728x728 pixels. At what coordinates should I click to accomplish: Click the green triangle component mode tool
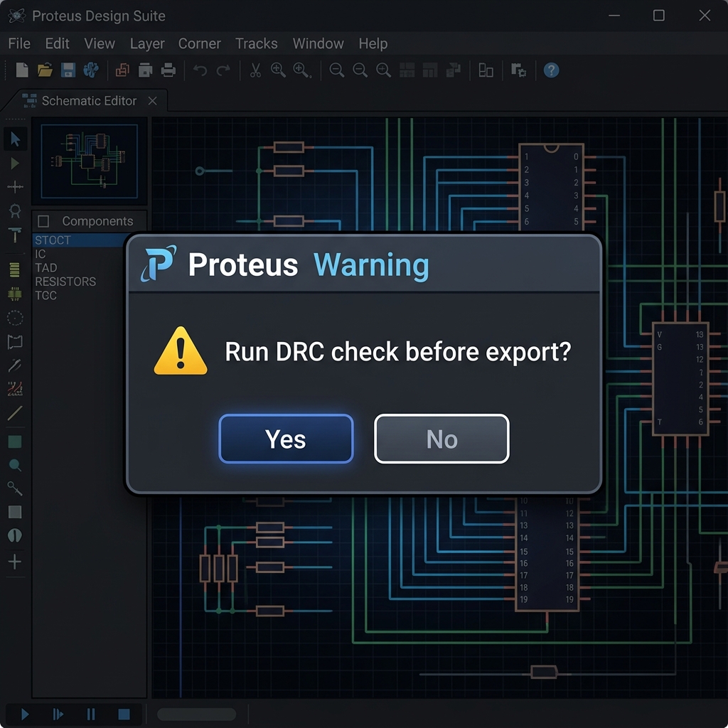pos(15,164)
